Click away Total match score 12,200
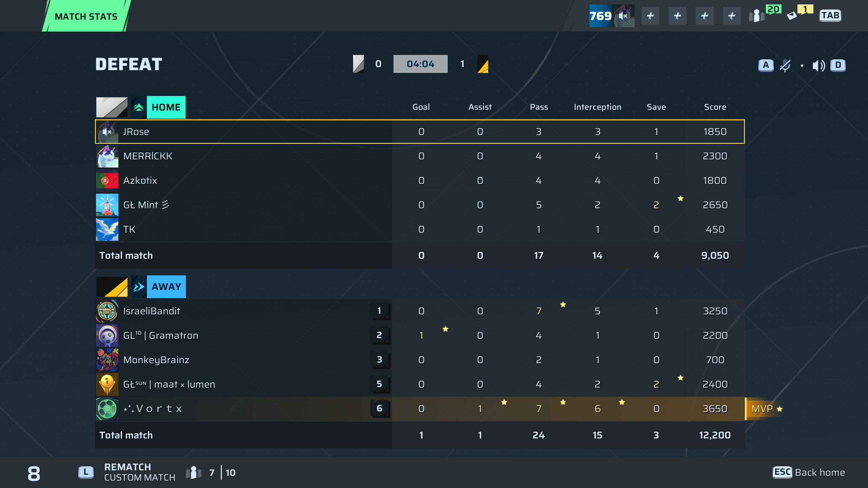Image resolution: width=868 pixels, height=488 pixels. 715,435
